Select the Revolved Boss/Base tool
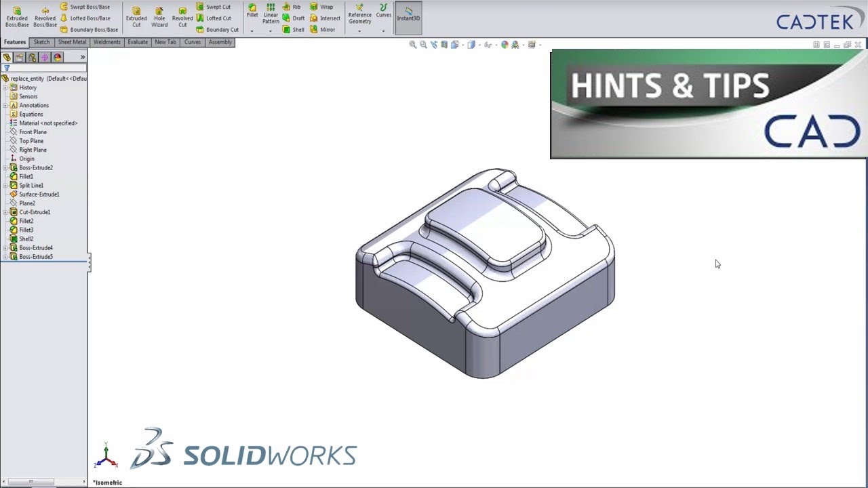 click(x=45, y=17)
